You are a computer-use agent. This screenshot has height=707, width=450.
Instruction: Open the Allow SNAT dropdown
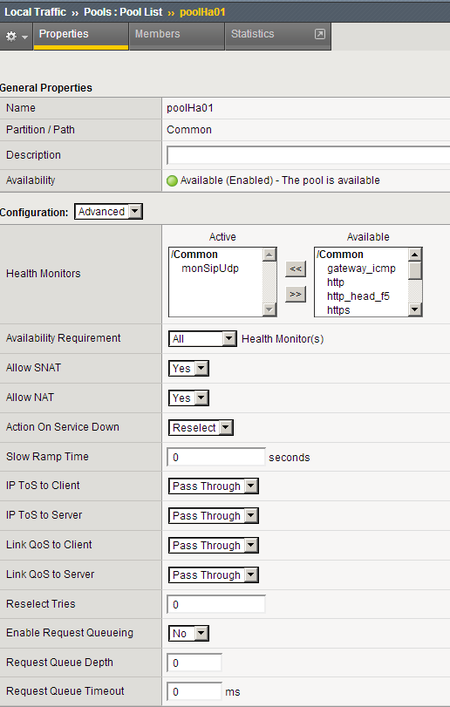(188, 368)
